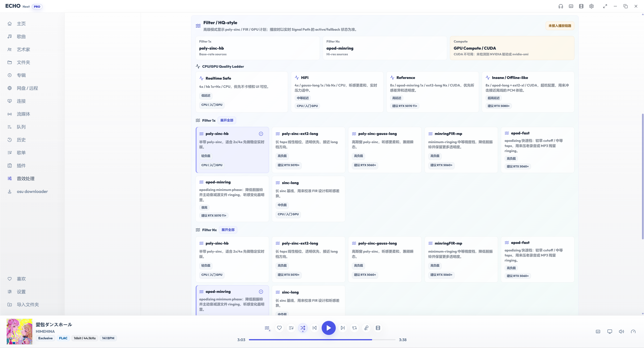Expand all Filter Nx options with 展开全部
Viewport: 644px width, 348px height.
point(228,230)
